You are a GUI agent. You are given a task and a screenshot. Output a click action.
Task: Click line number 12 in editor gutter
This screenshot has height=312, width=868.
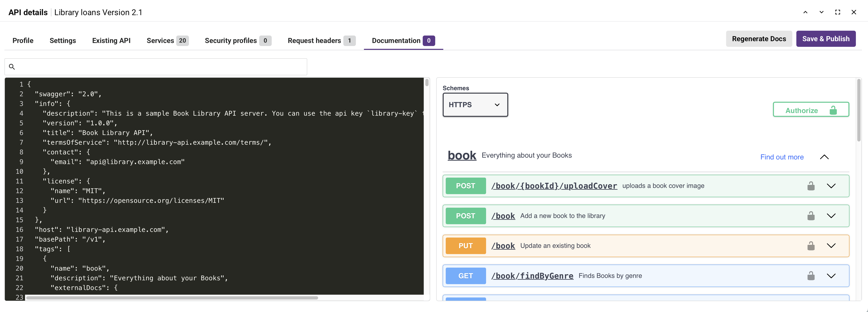[x=19, y=191]
